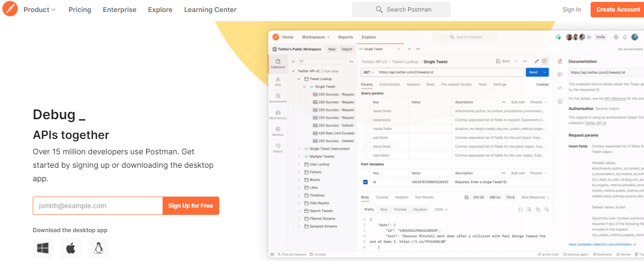
Task: Open the settings gear in app header
Action: (616, 37)
